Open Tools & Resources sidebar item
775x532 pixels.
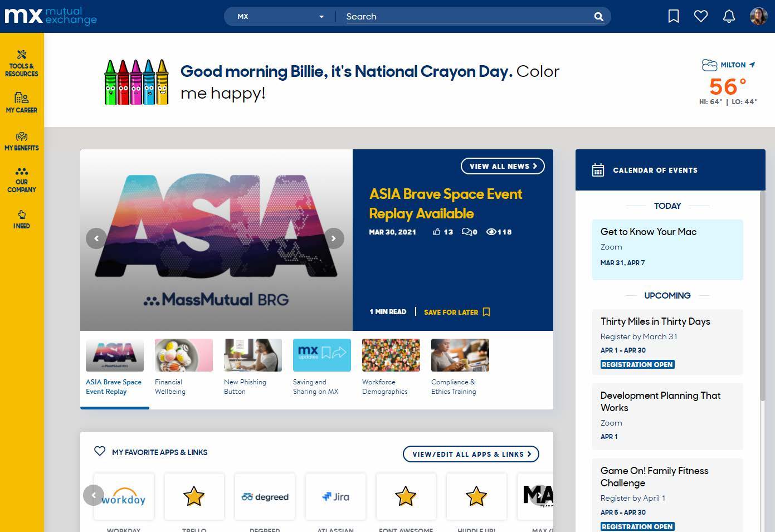coord(22,64)
